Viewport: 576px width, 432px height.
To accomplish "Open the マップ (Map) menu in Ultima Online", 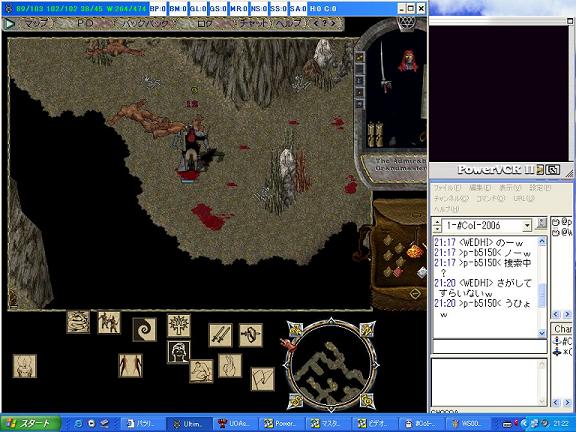I will [36, 24].
